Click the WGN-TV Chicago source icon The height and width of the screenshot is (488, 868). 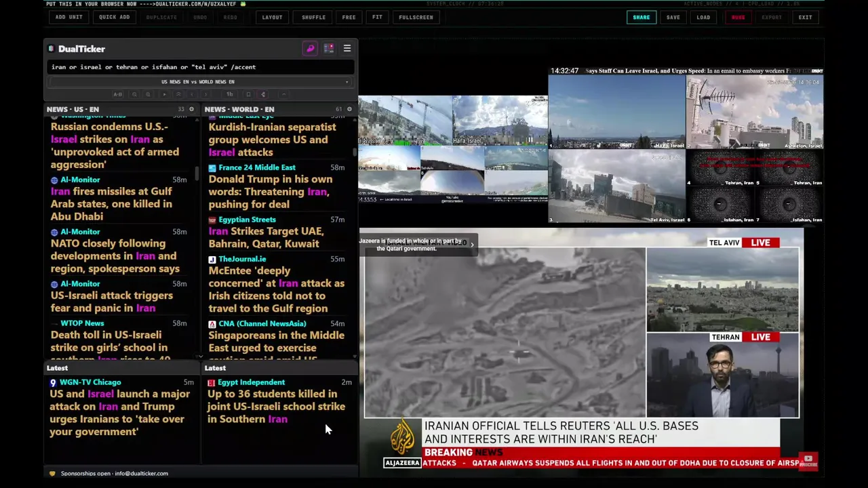53,382
